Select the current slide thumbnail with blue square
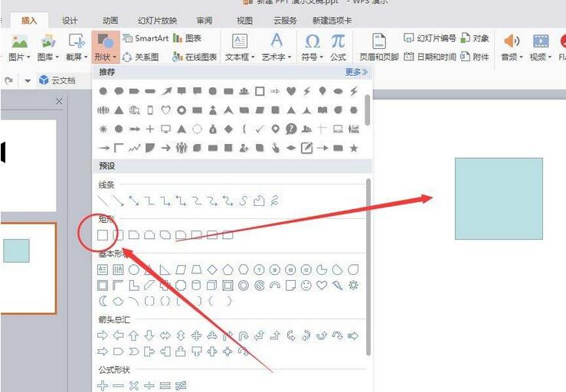 [x=28, y=268]
